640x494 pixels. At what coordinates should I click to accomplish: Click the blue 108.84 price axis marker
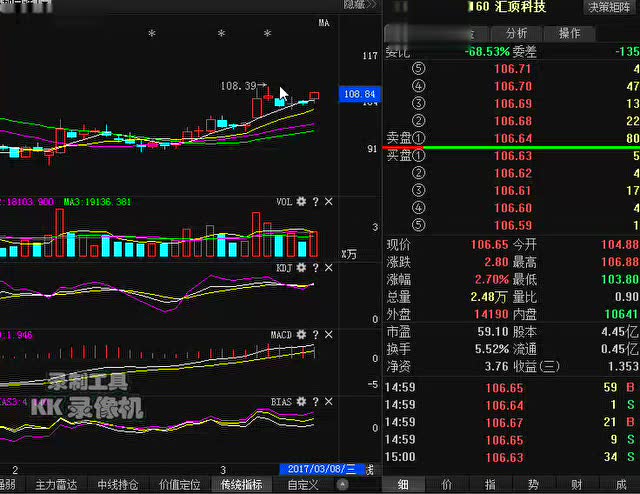coord(360,94)
